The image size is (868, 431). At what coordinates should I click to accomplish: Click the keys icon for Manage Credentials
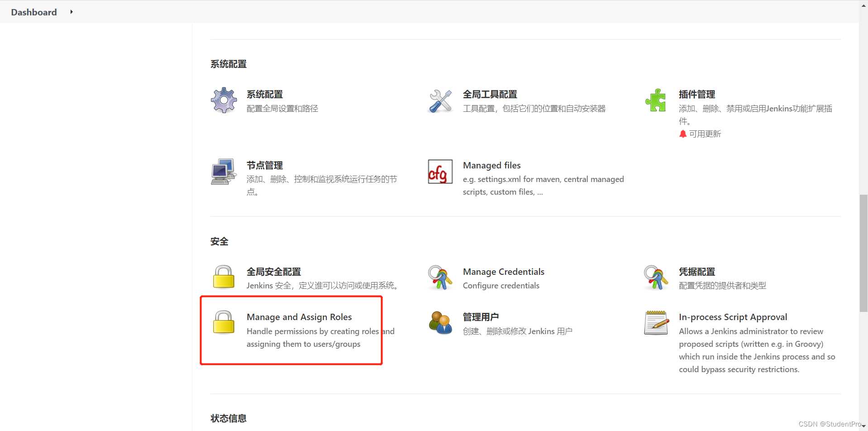pyautogui.click(x=440, y=278)
